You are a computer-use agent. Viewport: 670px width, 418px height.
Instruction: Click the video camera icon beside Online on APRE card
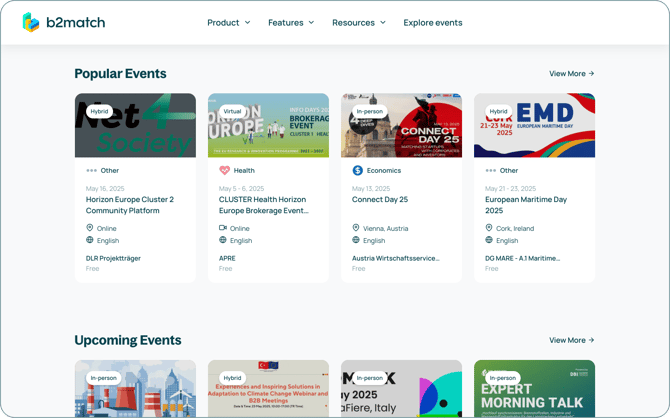223,228
